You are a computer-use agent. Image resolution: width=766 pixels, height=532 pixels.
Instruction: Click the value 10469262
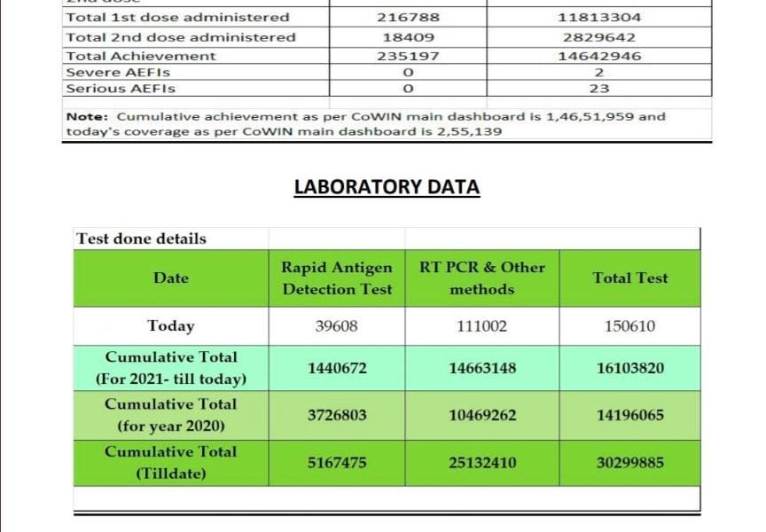coord(482,415)
